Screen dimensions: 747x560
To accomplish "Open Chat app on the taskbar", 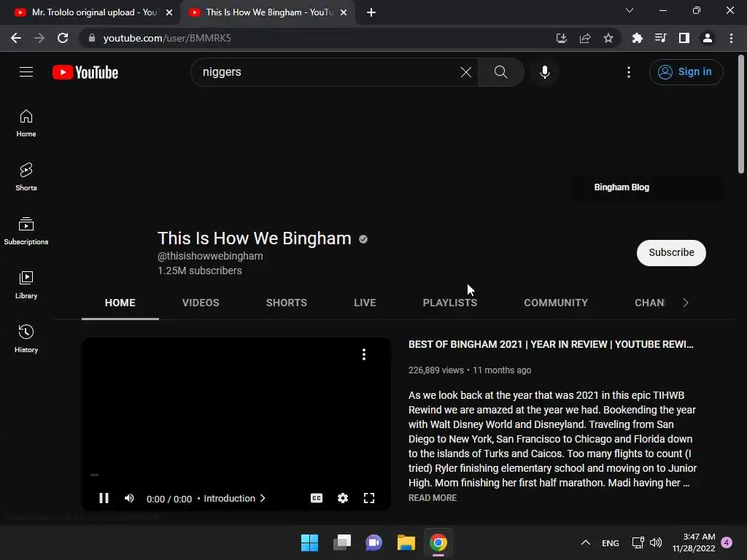I will pyautogui.click(x=374, y=542).
